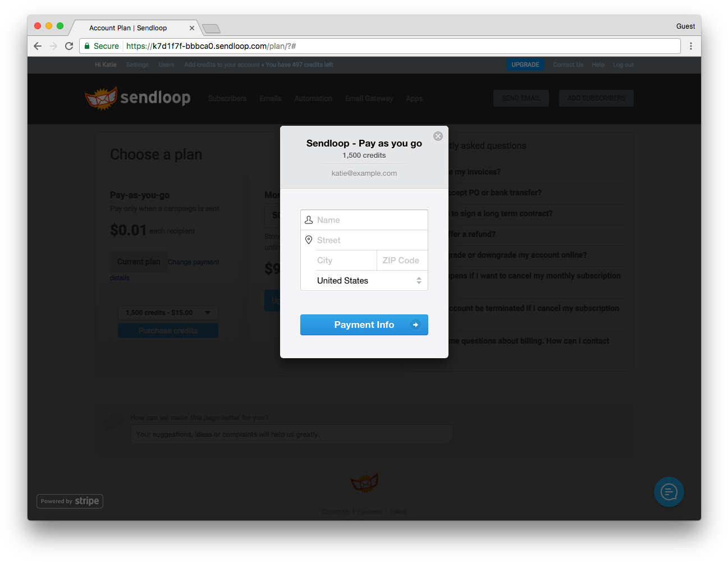The width and height of the screenshot is (728, 562).
Task: Focus the Name input field
Action: click(364, 220)
